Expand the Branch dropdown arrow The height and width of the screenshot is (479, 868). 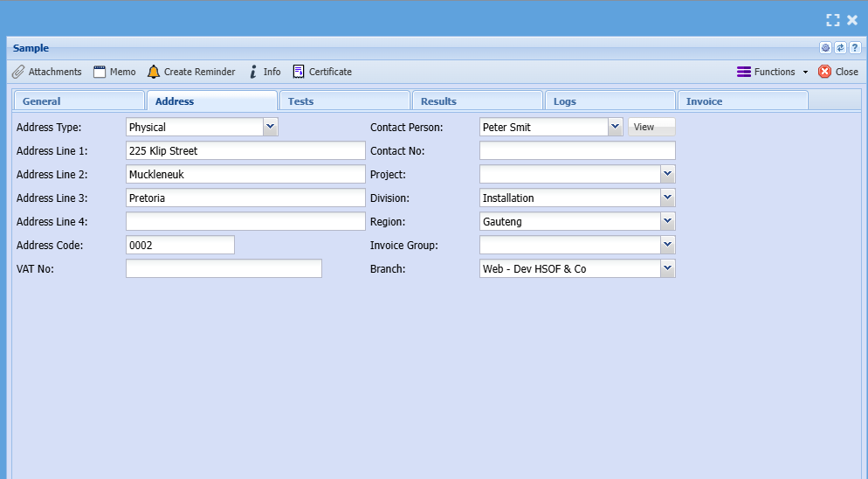pos(668,268)
